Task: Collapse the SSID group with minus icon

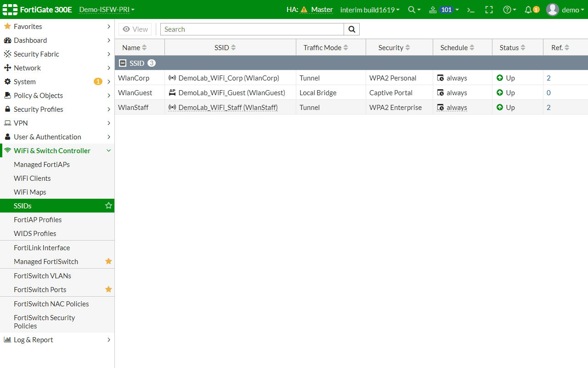Action: click(x=123, y=63)
